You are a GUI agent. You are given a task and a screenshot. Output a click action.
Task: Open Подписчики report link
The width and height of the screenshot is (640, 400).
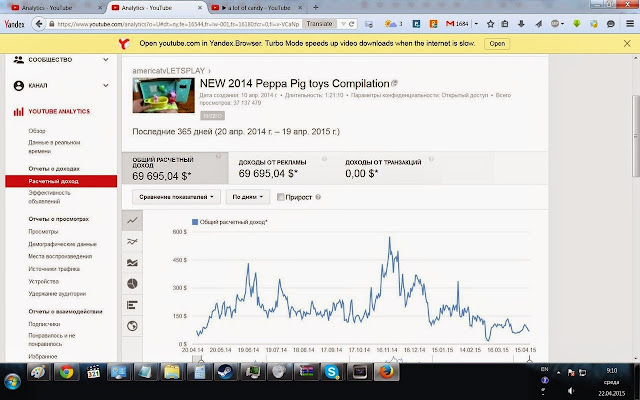(x=44, y=324)
